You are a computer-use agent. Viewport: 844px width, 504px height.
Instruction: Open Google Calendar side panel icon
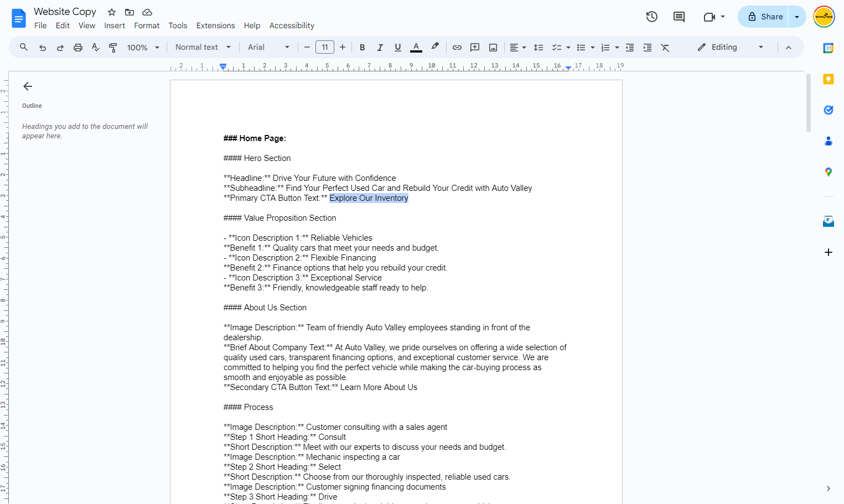[829, 48]
